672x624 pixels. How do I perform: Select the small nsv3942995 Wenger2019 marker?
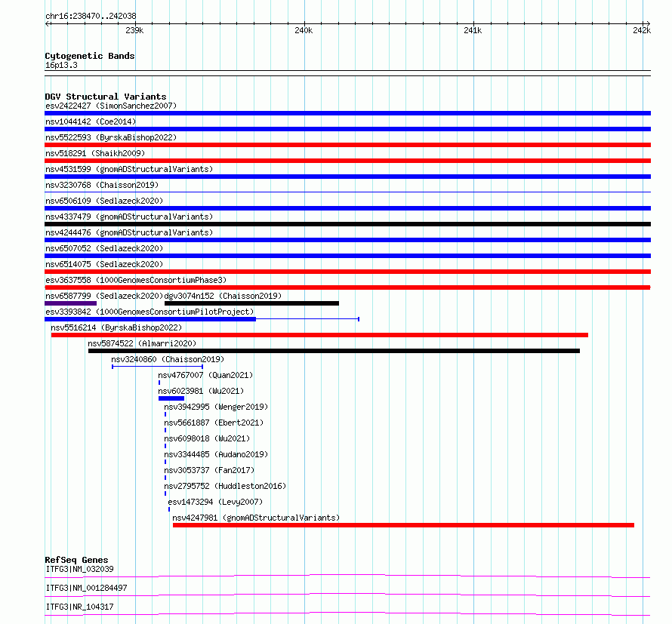[165, 414]
